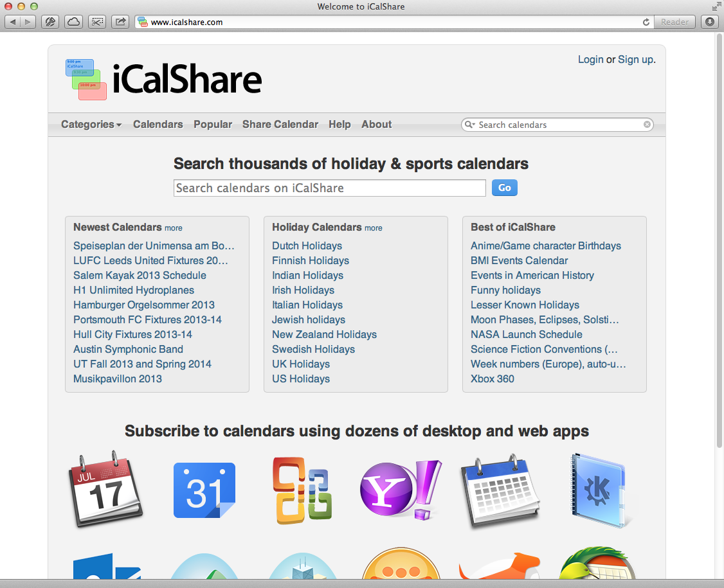
Task: Open US Holidays link
Action: pyautogui.click(x=301, y=379)
